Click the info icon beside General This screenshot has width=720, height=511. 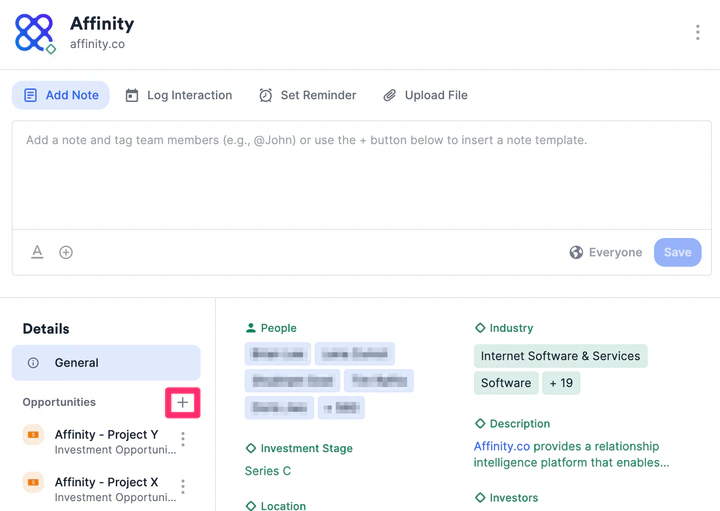pyautogui.click(x=33, y=363)
